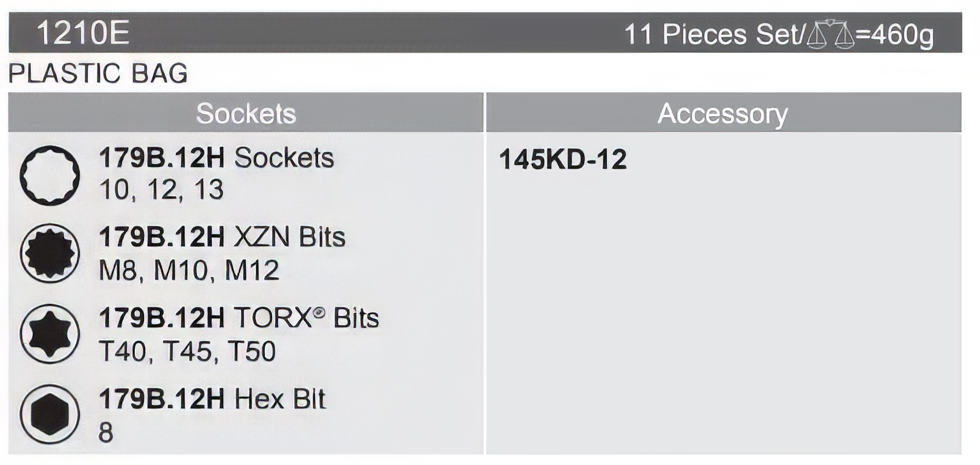Select the Sockets column header
The image size is (980, 465).
246,114
